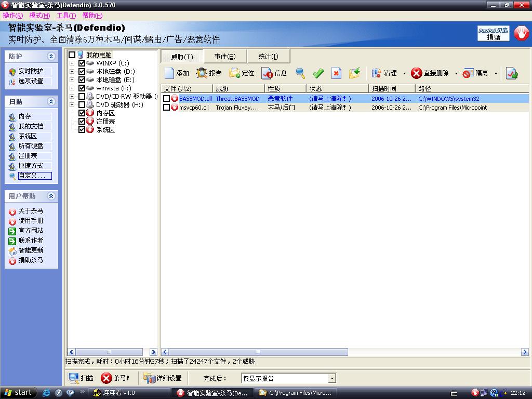
Task: Switch to the 统计(I) tab
Action: pos(269,56)
